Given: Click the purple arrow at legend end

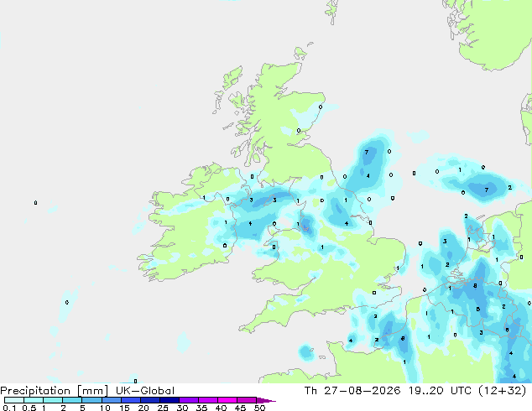Looking at the screenshot, I should pyautogui.click(x=266, y=400).
